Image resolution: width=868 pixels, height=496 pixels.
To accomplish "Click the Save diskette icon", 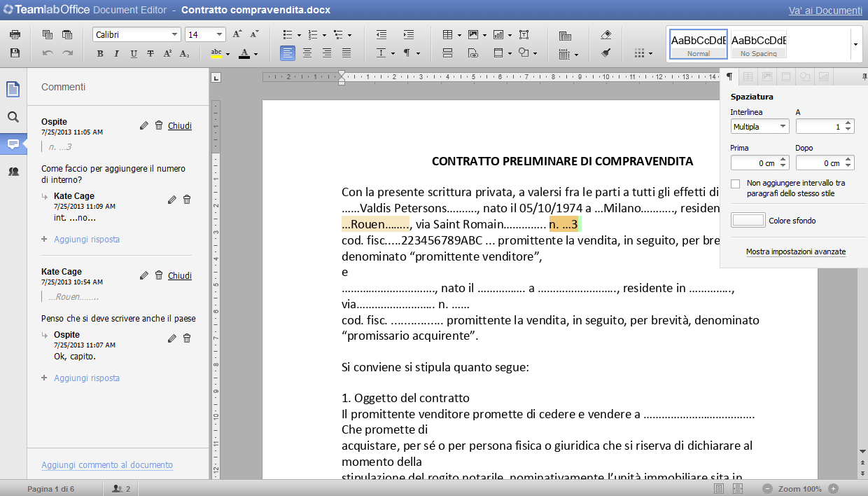I will tap(15, 53).
